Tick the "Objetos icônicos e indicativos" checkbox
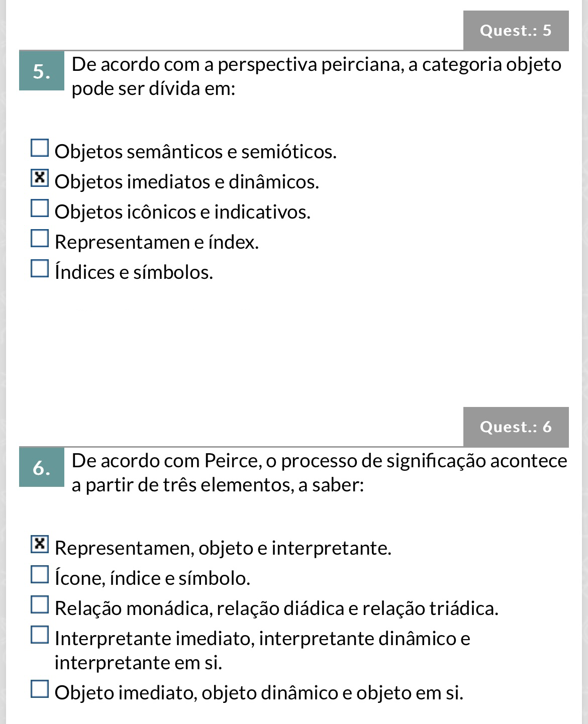 click(40, 209)
